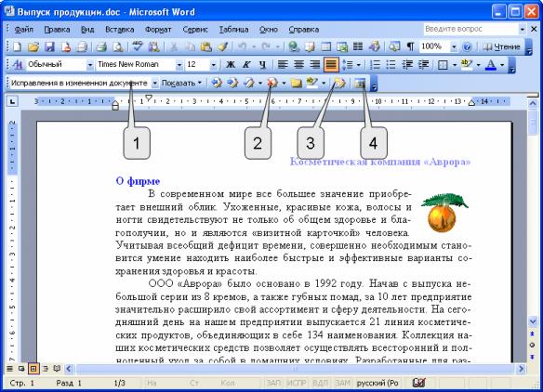Screen dimensions: 543x392
Task: Decrease the paragraph indent
Action: [x=407, y=64]
